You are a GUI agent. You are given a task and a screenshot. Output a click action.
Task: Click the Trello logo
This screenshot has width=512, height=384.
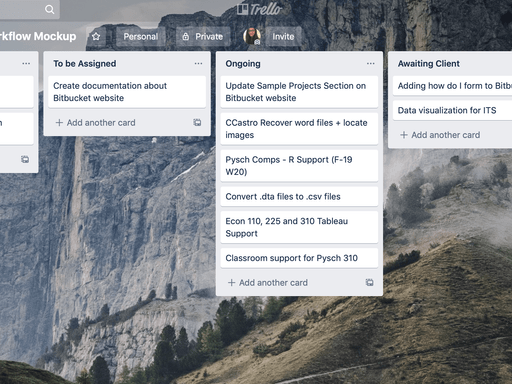coord(259,9)
